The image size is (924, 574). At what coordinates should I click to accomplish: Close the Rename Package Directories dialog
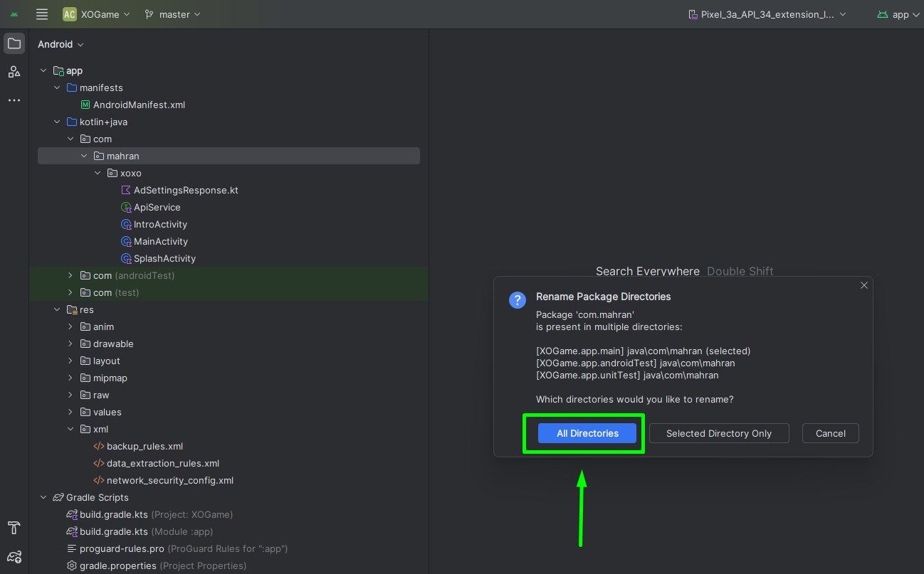click(863, 285)
